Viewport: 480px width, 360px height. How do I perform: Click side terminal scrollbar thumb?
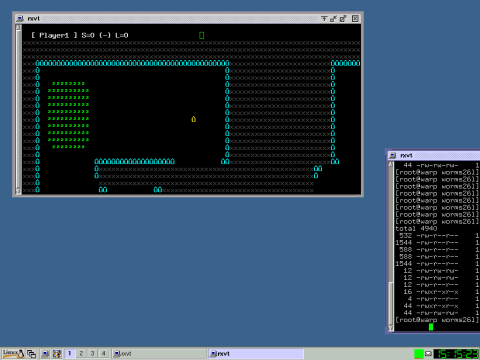(391, 303)
